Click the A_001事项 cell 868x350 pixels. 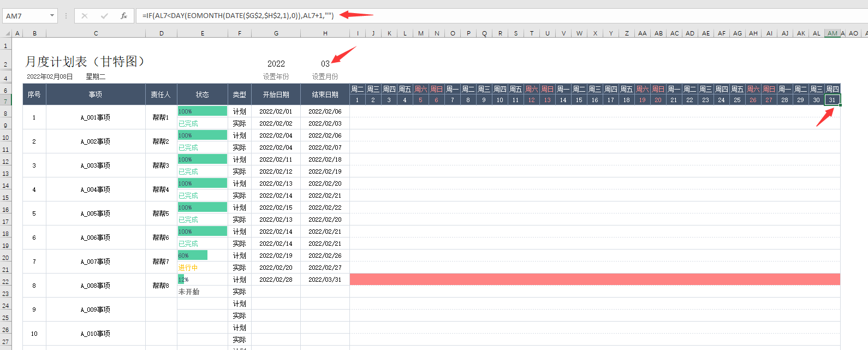point(96,117)
